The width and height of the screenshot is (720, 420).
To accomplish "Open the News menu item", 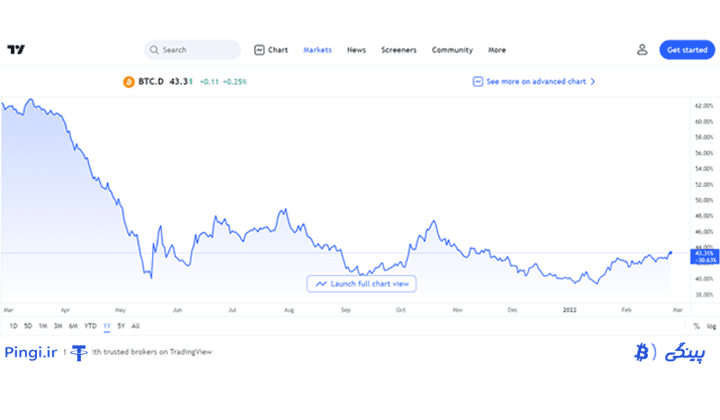I will [356, 50].
